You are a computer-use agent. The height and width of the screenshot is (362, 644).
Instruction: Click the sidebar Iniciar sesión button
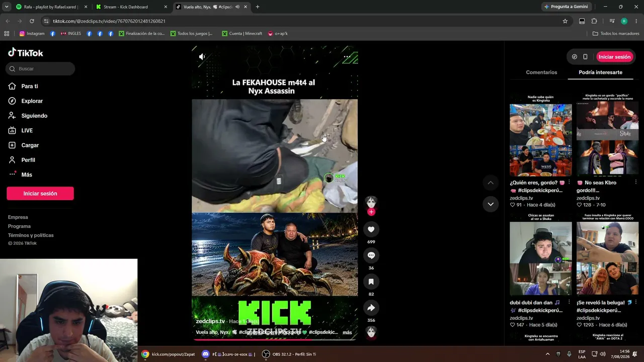(40, 194)
